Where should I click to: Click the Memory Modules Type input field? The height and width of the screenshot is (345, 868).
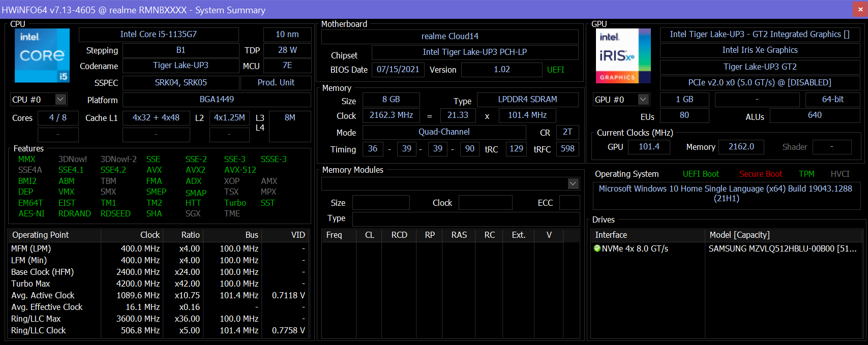[466, 219]
